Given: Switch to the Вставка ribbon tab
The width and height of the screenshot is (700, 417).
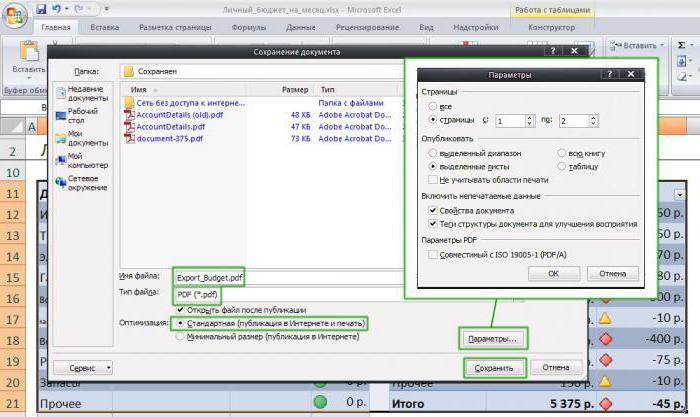Looking at the screenshot, I should pos(104,28).
